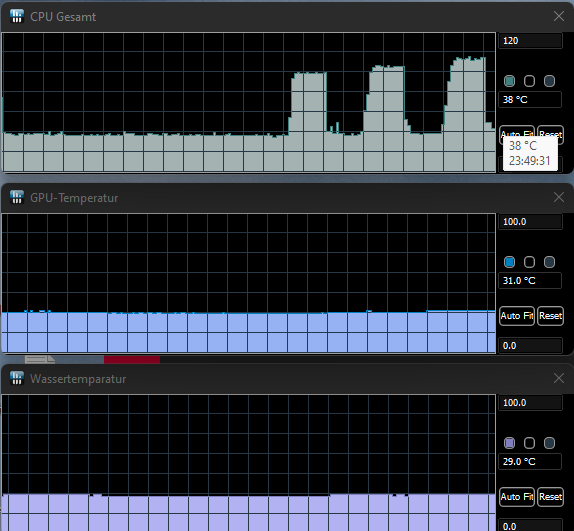Close the Wassertemparatur graph window
Image resolution: width=574 pixels, height=531 pixels.
[x=559, y=378]
